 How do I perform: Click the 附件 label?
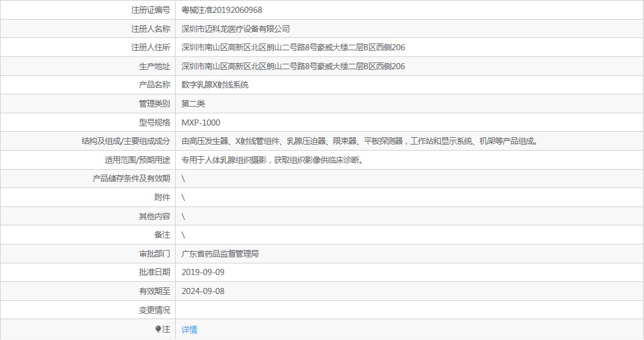(162, 197)
